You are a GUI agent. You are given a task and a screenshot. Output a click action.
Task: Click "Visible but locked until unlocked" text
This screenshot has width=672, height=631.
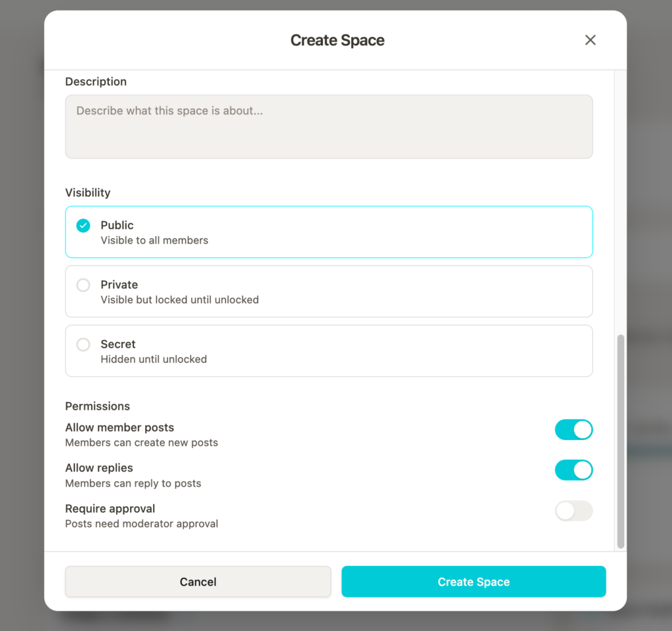tap(180, 300)
